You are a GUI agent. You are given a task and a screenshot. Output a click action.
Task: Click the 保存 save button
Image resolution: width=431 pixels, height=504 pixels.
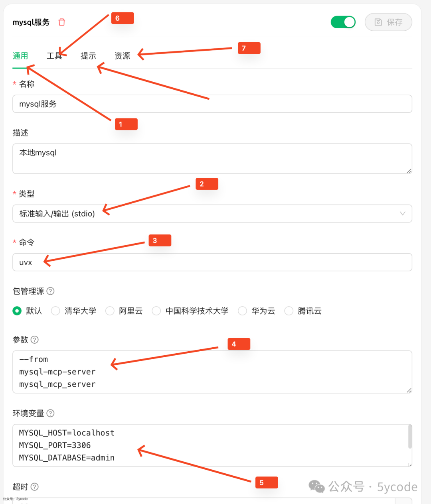(388, 22)
